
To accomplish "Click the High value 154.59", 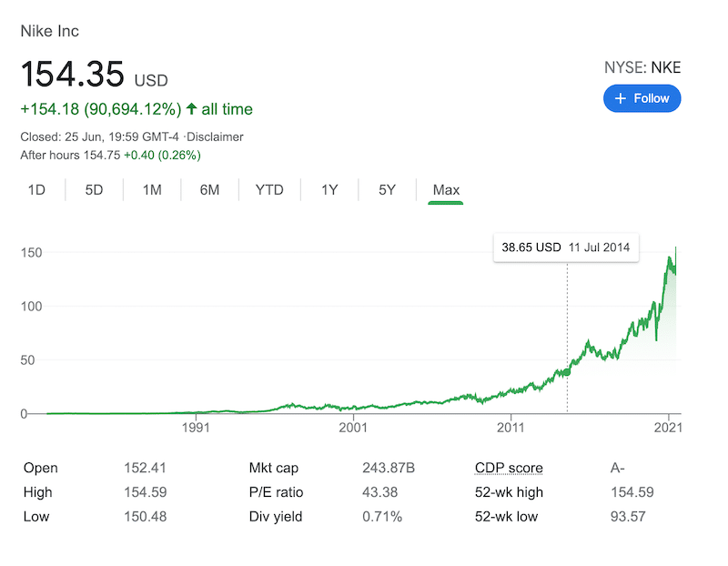I will 146,492.
